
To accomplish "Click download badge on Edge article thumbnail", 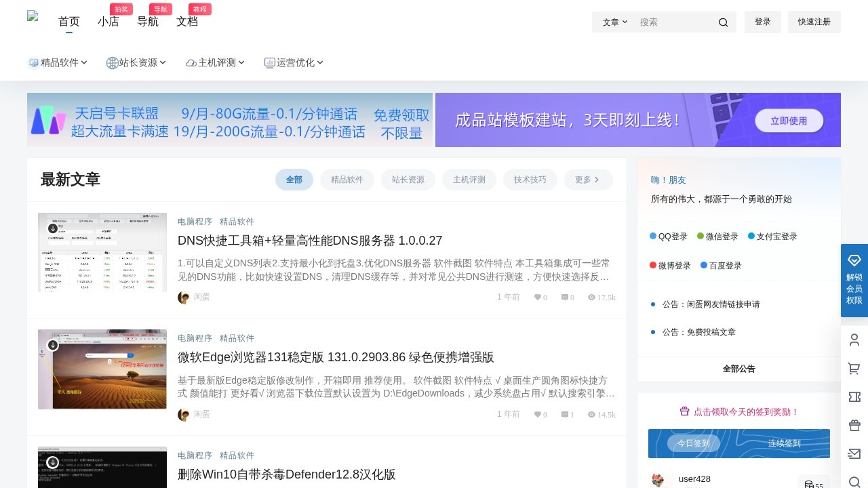I will pyautogui.click(x=53, y=345).
